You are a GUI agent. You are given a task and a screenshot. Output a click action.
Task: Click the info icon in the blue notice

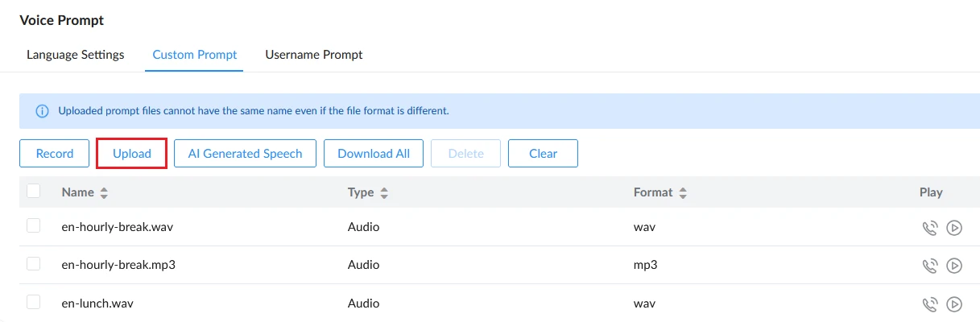pyautogui.click(x=42, y=111)
